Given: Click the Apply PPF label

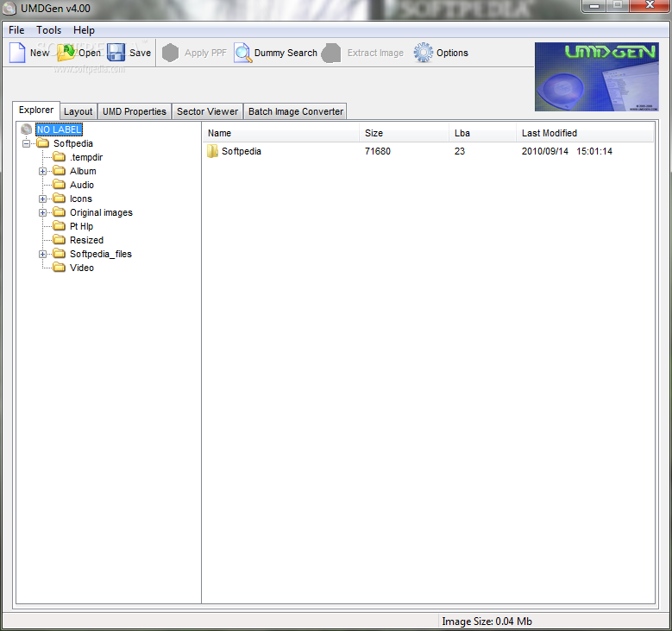Looking at the screenshot, I should pyautogui.click(x=205, y=53).
